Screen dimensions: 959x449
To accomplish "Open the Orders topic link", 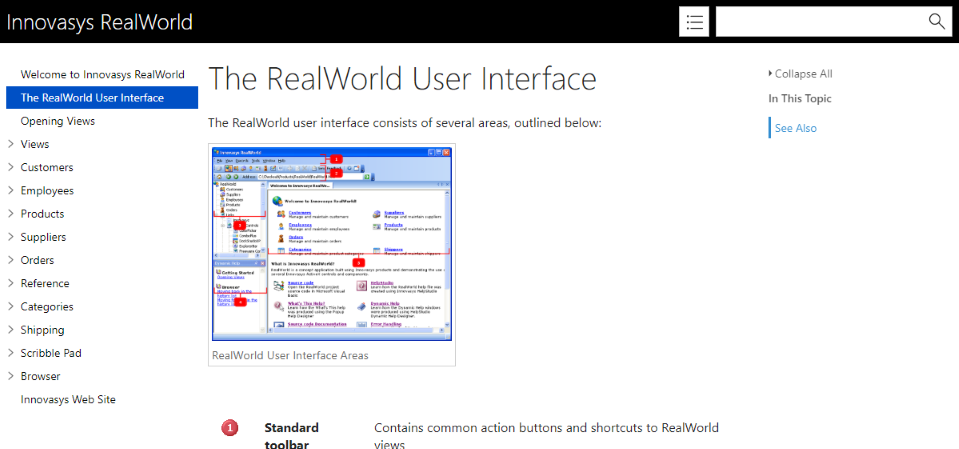I will click(37, 261).
